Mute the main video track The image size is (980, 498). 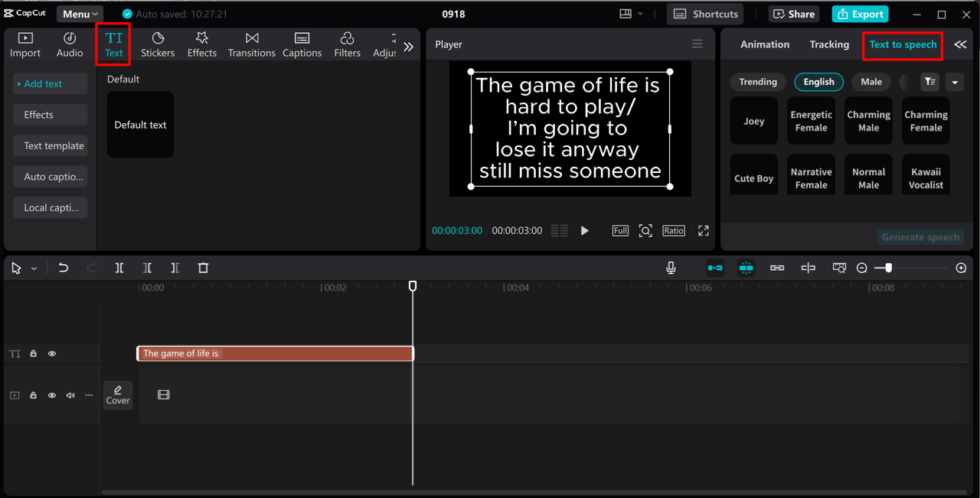(x=70, y=395)
